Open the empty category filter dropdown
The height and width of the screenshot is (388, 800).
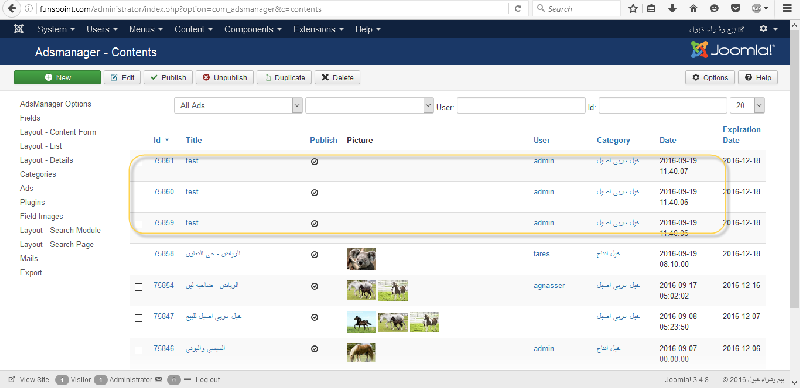pos(369,106)
